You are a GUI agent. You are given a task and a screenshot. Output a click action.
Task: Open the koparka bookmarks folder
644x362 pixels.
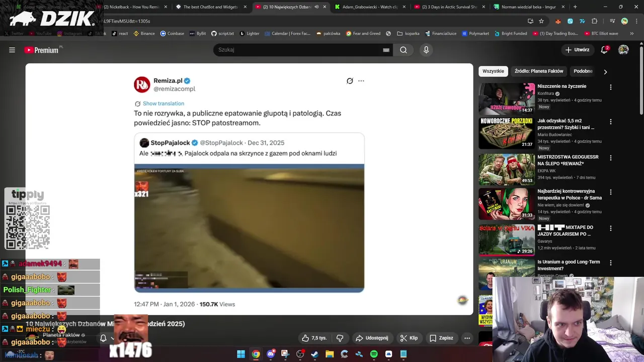[408, 33]
